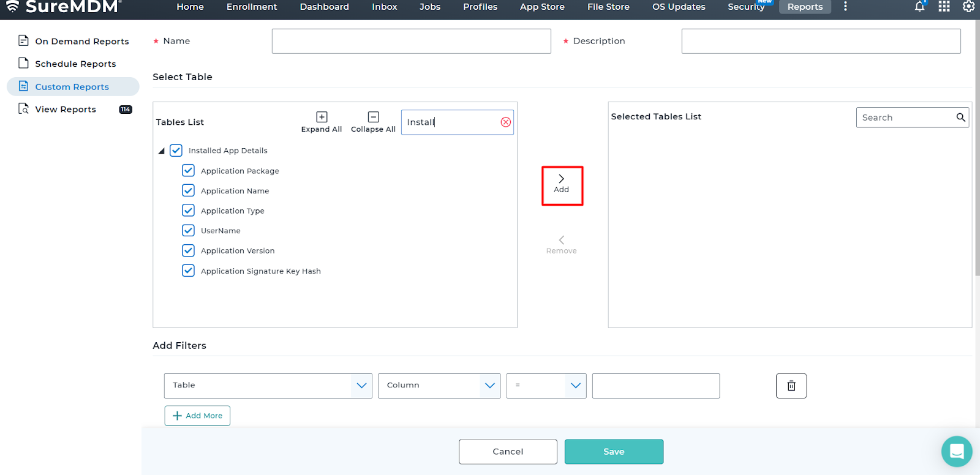Toggle the Application Signature Key Hash checkbox
The width and height of the screenshot is (980, 475).
[188, 271]
